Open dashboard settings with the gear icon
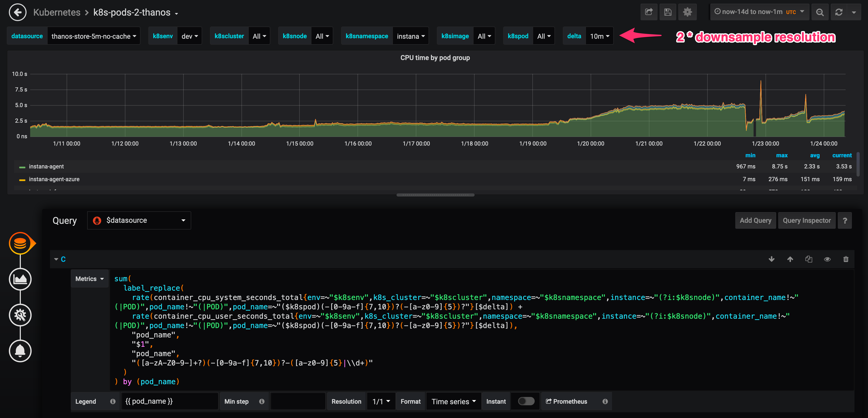 click(x=687, y=12)
